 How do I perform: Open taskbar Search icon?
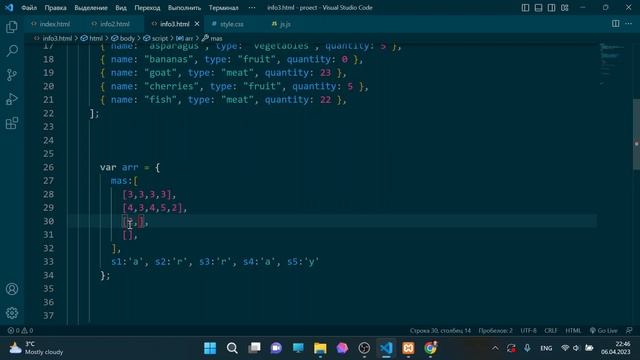[232, 348]
